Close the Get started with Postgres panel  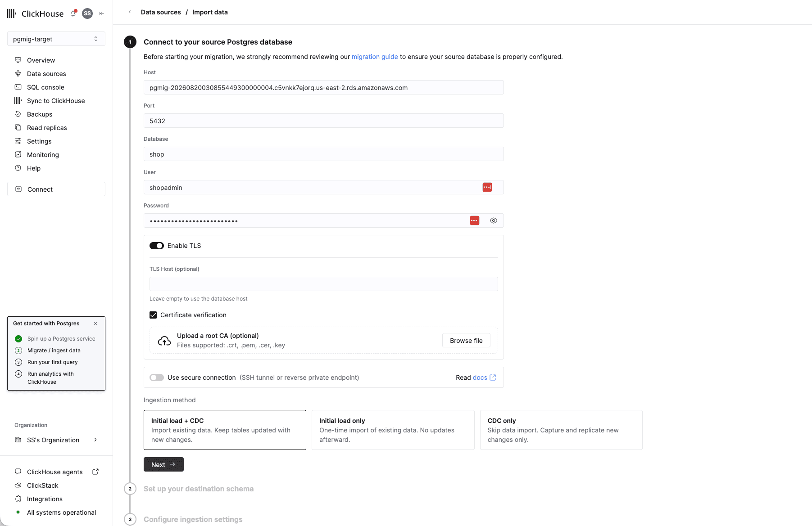tap(95, 324)
